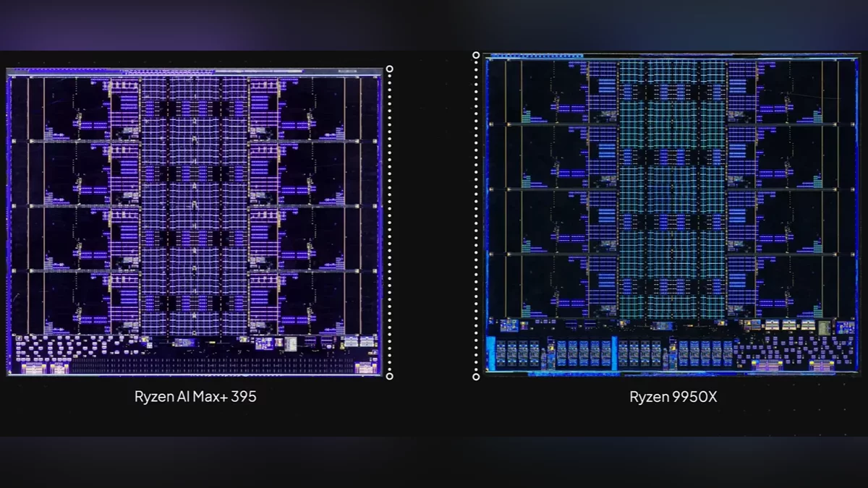Click dotted height line left of Ryzen 9950X die

click(x=476, y=217)
